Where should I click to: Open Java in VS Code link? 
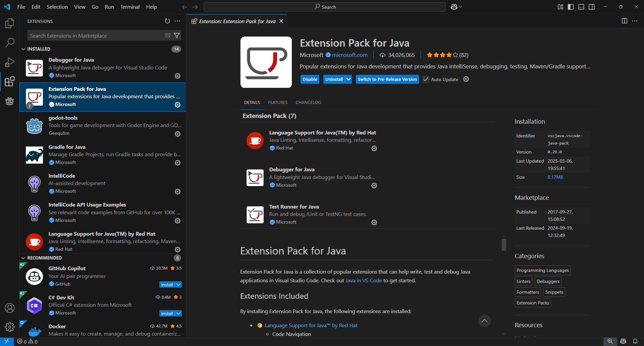(364, 280)
